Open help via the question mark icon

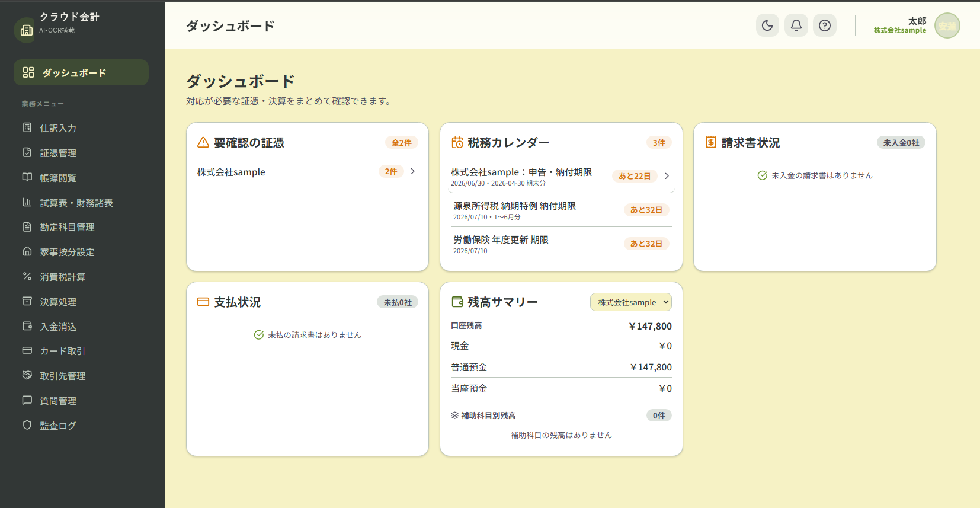(825, 25)
